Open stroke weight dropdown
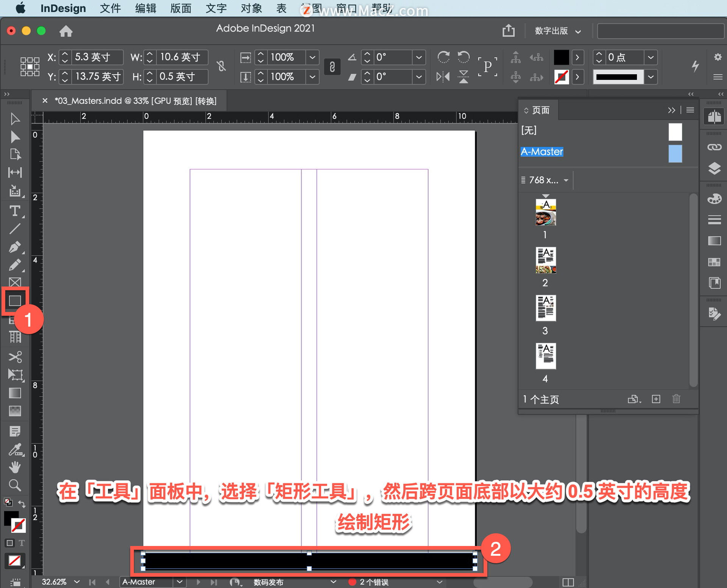Image resolution: width=727 pixels, height=588 pixels. [x=651, y=58]
